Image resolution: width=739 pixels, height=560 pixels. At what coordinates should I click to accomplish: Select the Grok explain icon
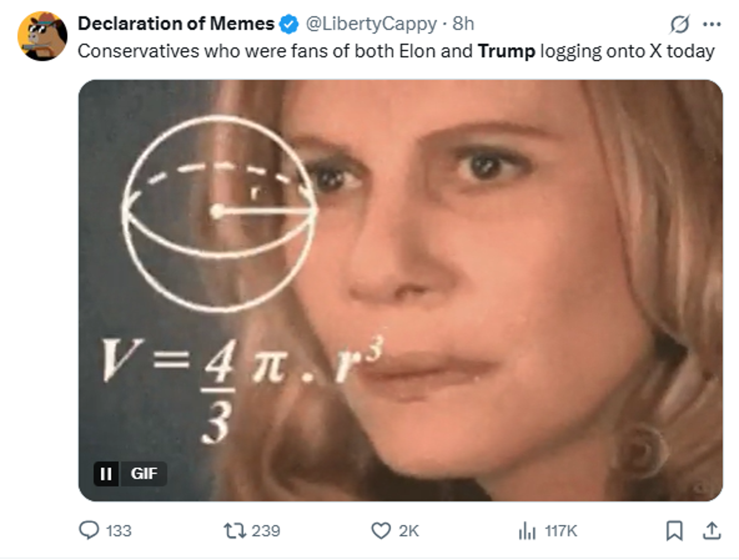pos(679,23)
